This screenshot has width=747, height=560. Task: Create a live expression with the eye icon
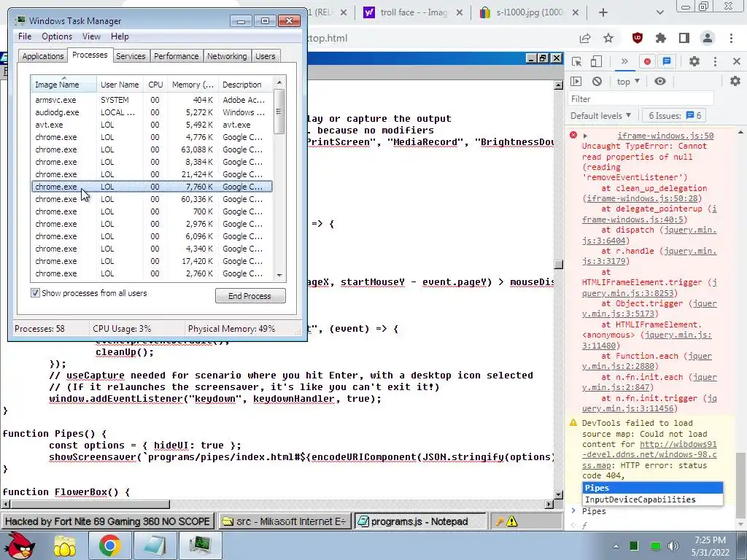coord(659,82)
